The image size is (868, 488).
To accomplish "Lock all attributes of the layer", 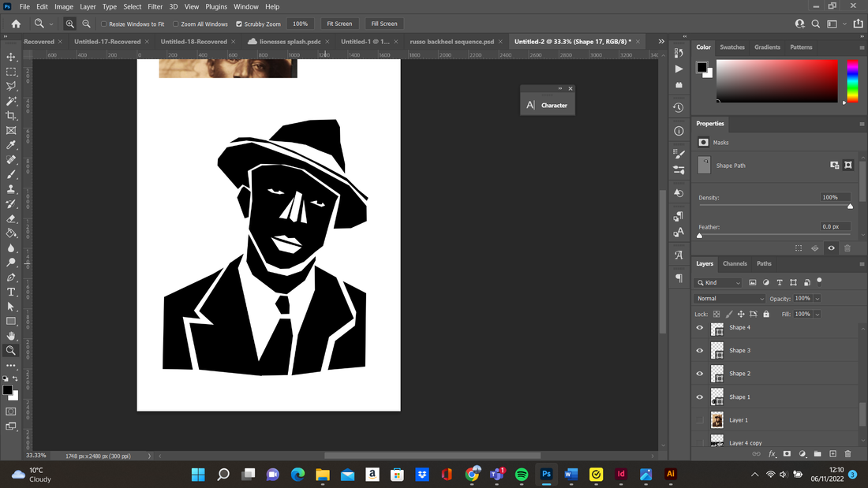I will (766, 315).
